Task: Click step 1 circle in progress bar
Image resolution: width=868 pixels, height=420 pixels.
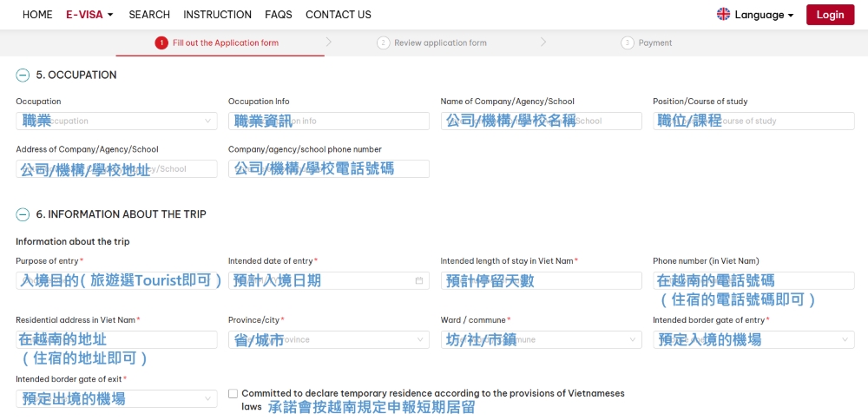Action: [161, 43]
